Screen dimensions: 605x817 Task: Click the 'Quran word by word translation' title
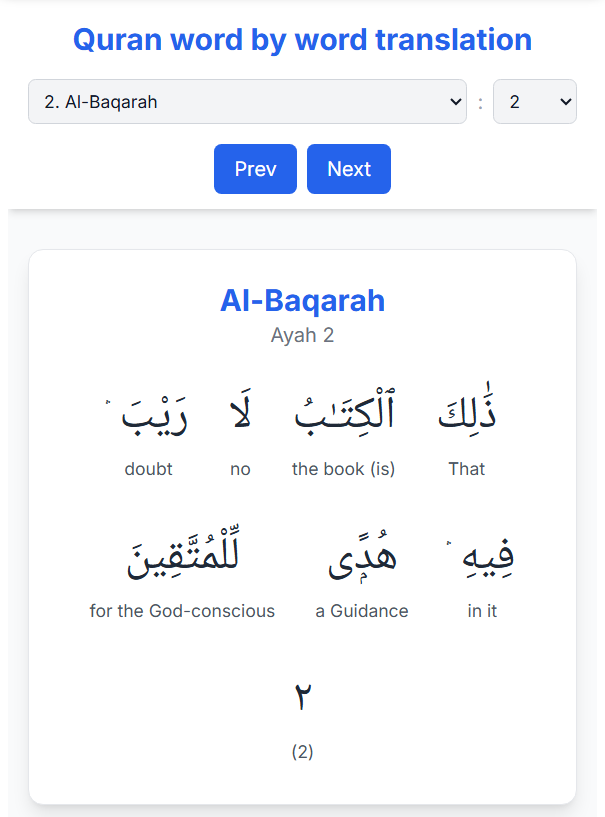(302, 39)
